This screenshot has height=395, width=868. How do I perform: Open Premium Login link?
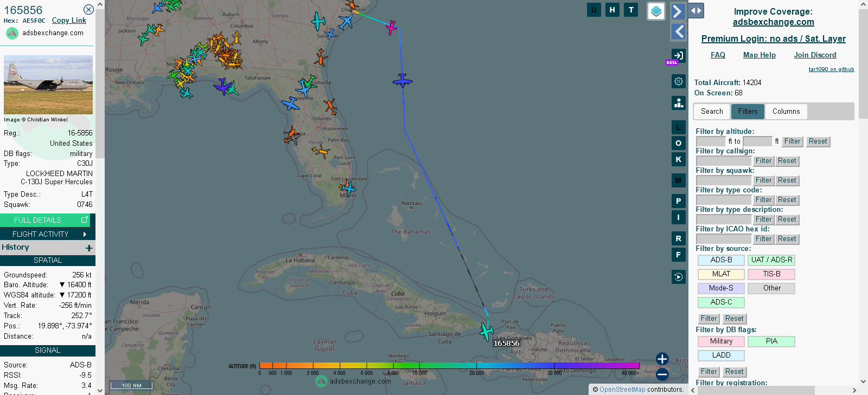[x=773, y=39]
